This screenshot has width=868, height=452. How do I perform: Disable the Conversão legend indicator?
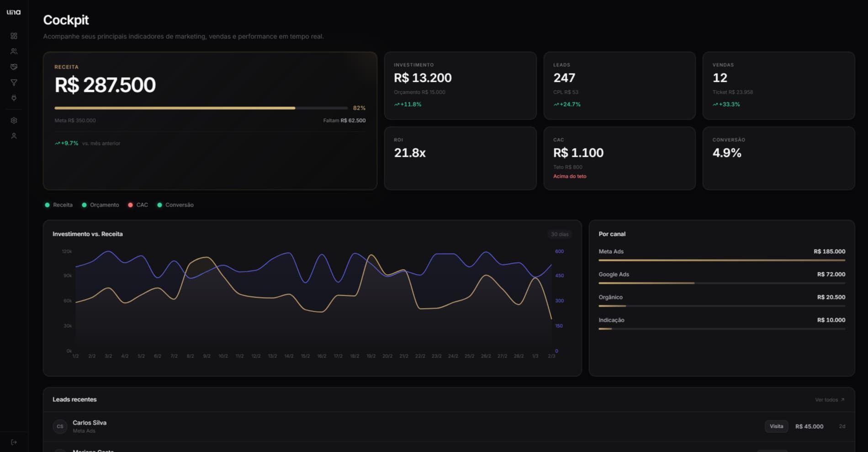click(176, 205)
